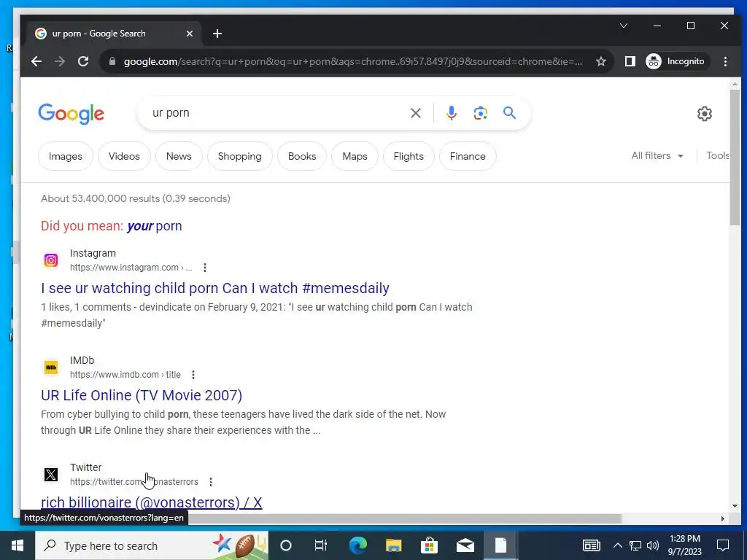
Task: Open a new browser tab
Action: click(217, 34)
